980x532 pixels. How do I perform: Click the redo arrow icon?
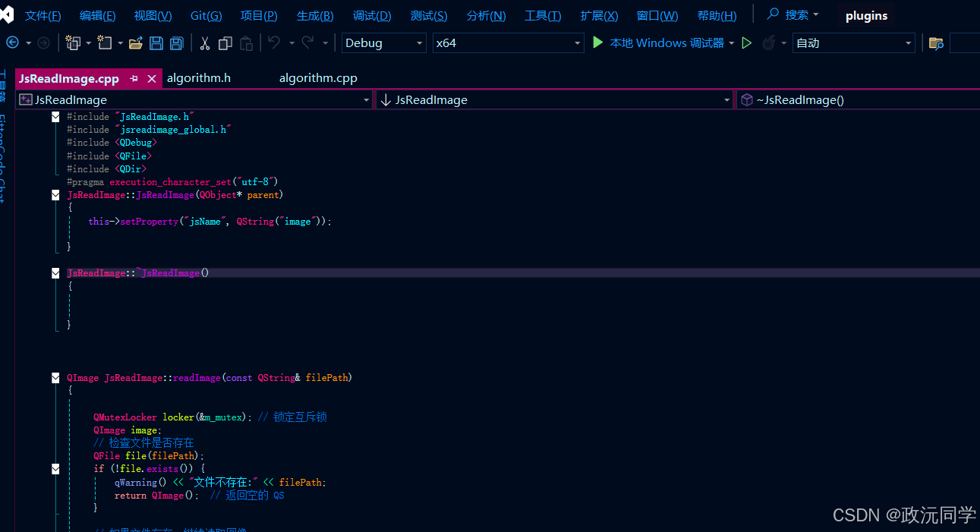(x=307, y=43)
